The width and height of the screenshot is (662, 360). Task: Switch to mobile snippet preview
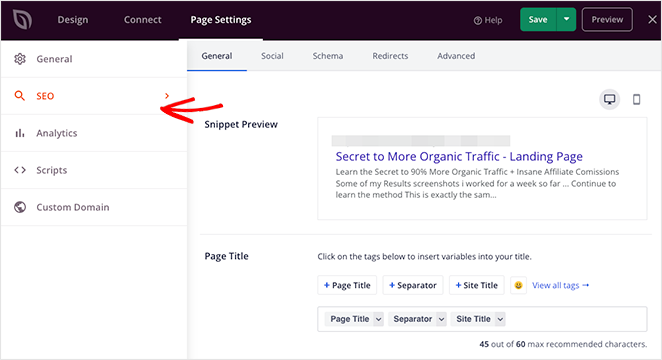click(636, 99)
